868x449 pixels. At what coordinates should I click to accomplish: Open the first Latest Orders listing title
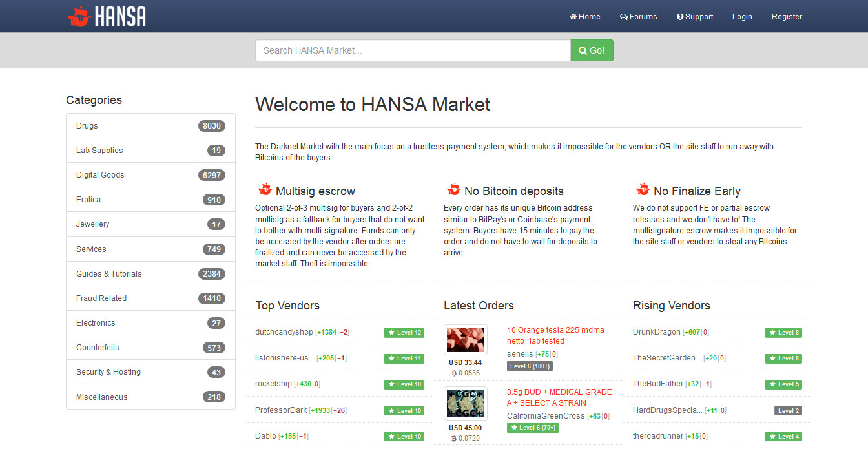point(555,335)
